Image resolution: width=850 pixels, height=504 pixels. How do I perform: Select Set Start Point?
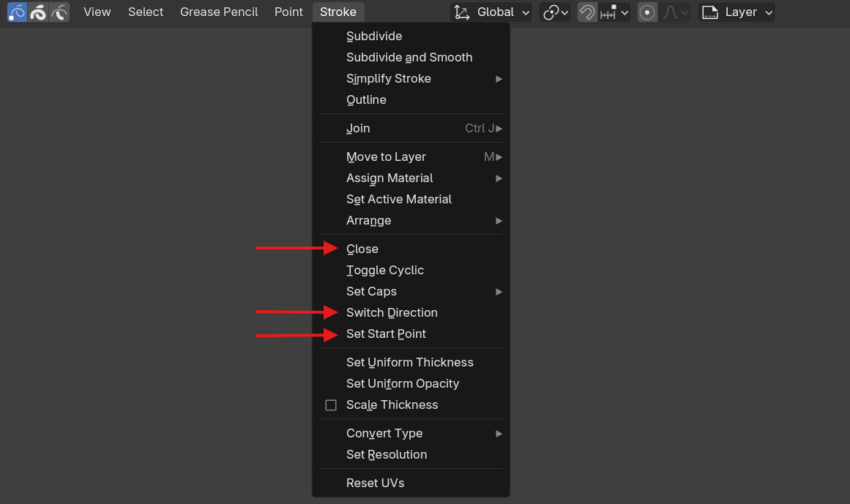pyautogui.click(x=386, y=334)
